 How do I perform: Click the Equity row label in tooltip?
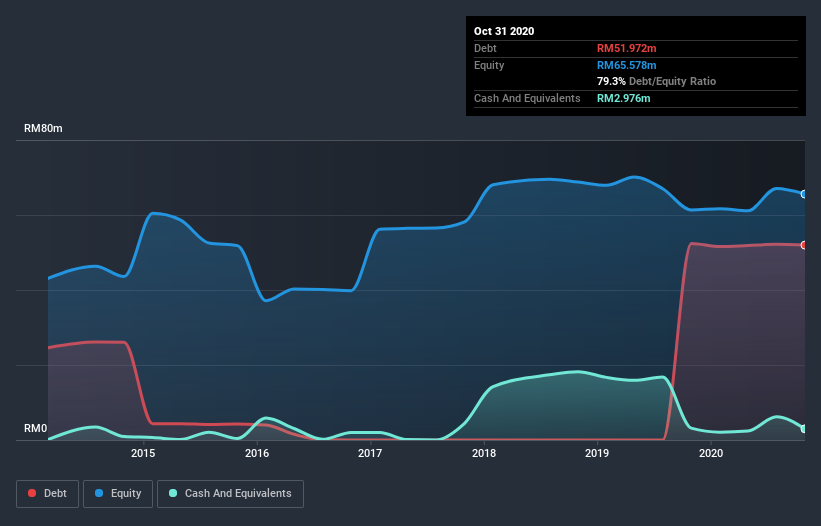point(489,65)
